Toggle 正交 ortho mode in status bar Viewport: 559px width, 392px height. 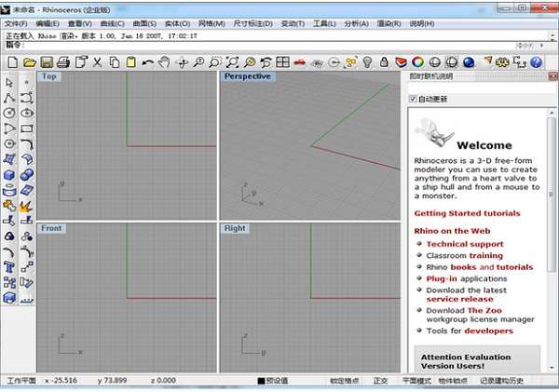[380, 381]
